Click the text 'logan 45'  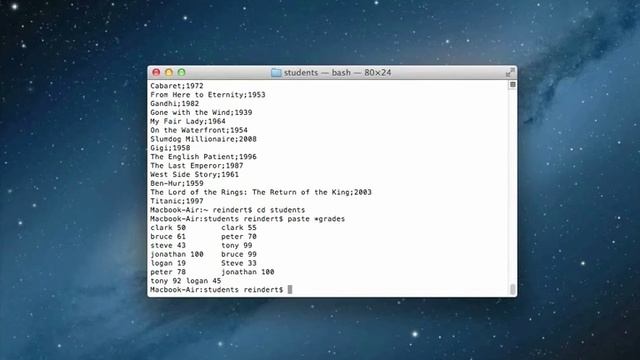click(x=203, y=281)
